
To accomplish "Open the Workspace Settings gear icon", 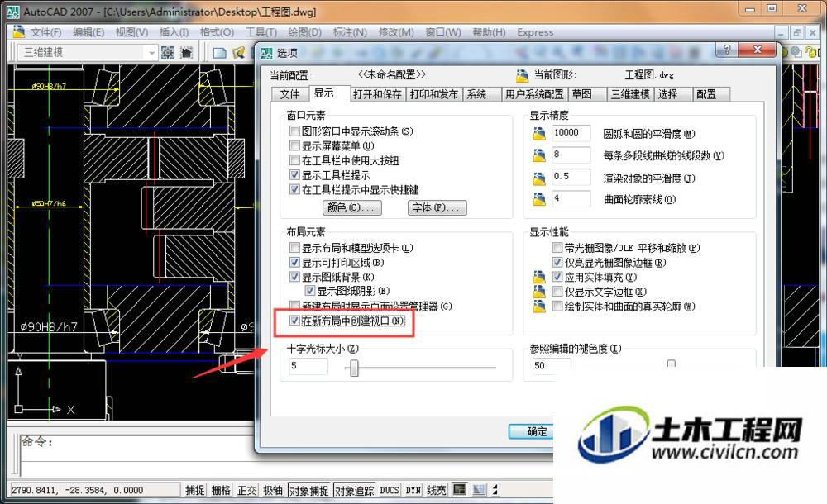I will tap(168, 52).
